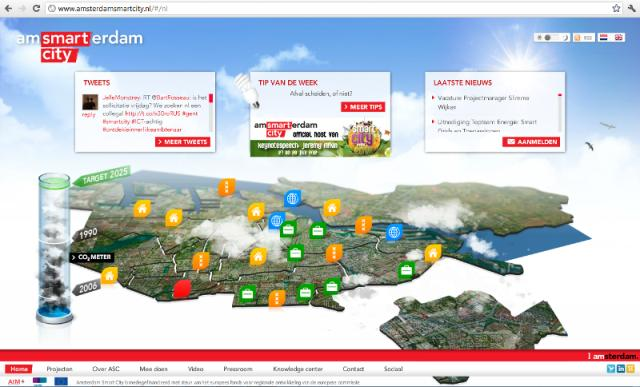640x387 pixels.
Task: Reload the page with browser refresh button
Action: coord(36,8)
